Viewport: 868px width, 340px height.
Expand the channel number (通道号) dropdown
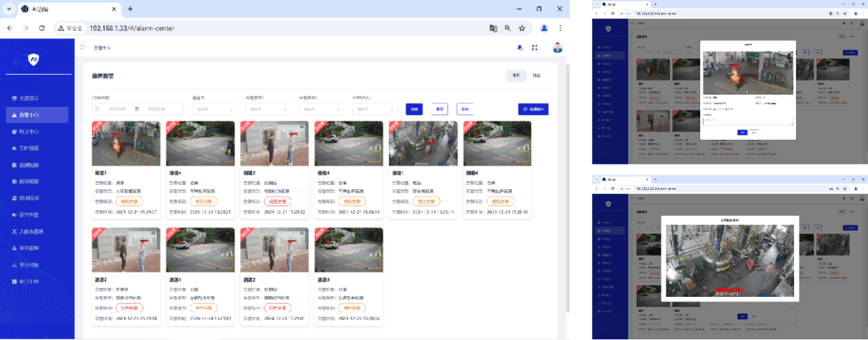click(x=214, y=109)
